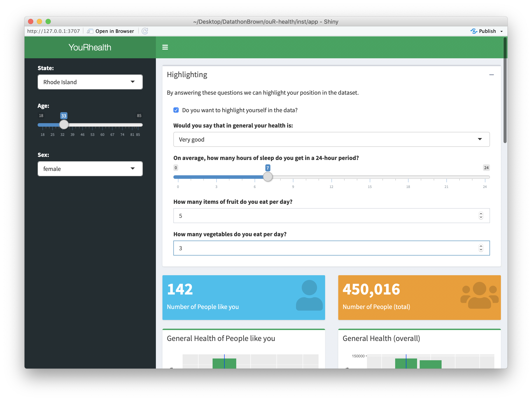
Task: Click the single person icon in blue box
Action: point(309,295)
